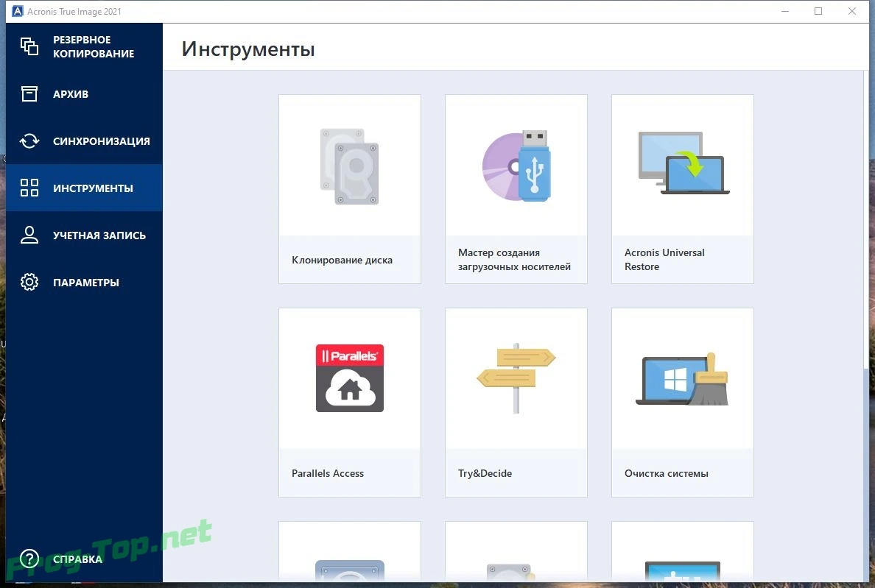
Task: Click the Acronis logo in title bar
Action: click(x=17, y=11)
